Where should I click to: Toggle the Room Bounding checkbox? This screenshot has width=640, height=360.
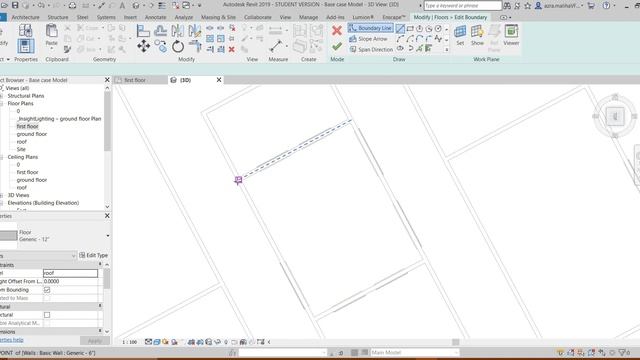[x=47, y=290]
